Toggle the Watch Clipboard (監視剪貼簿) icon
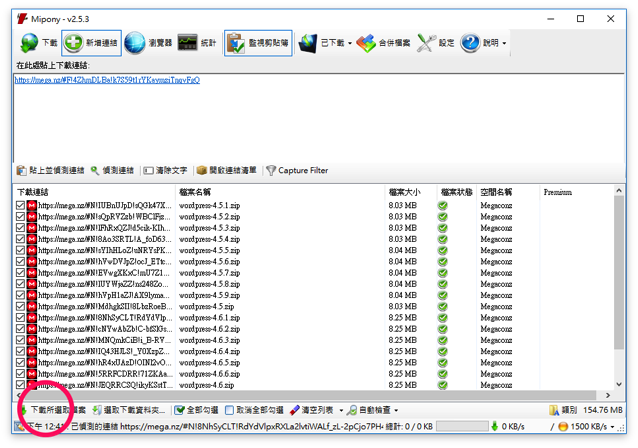Screen dimensions: 638x448 236,43
